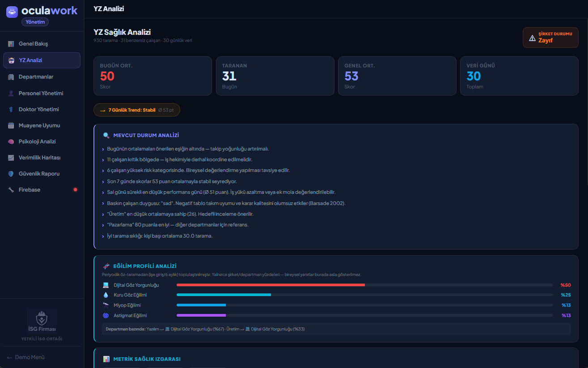The image size is (588, 368).
Task: Click the spiral icon for Astigmat Eğilimi
Action: click(x=106, y=315)
